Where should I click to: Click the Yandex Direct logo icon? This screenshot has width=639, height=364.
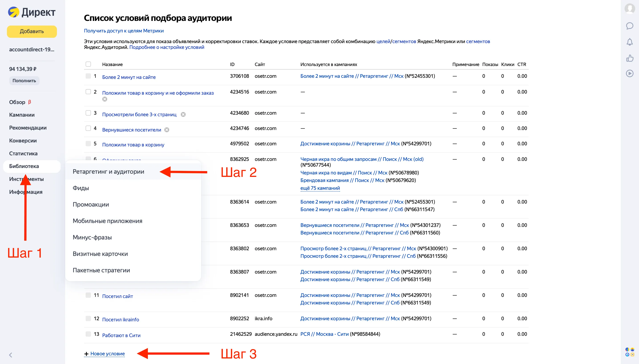[14, 12]
